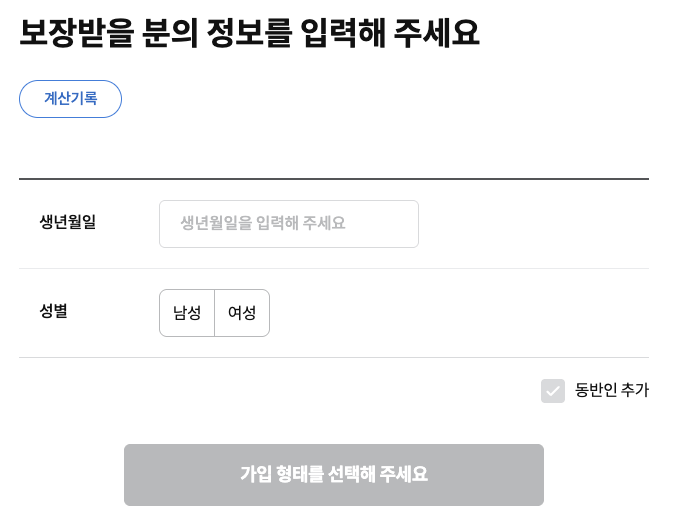Click the gray 가입 형태를 선택해 주세요 button
This screenshot has height=522, width=678.
334,475
